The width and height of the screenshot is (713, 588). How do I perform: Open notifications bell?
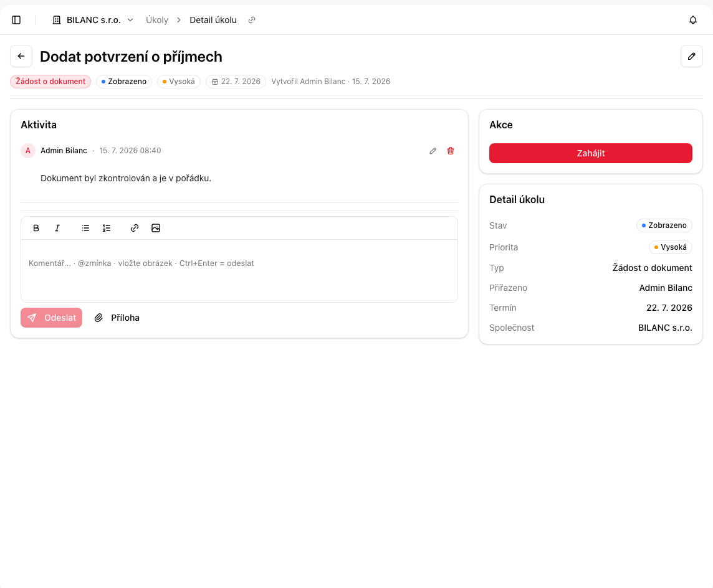(x=692, y=20)
